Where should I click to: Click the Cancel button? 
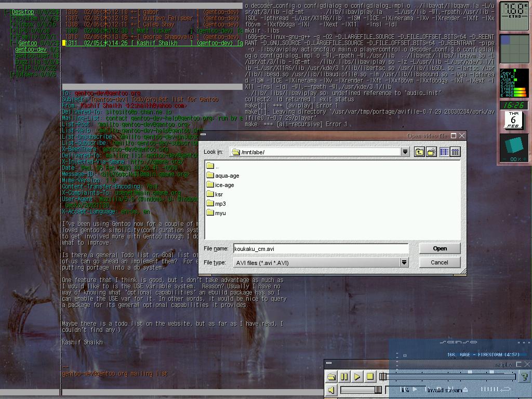[440, 262]
